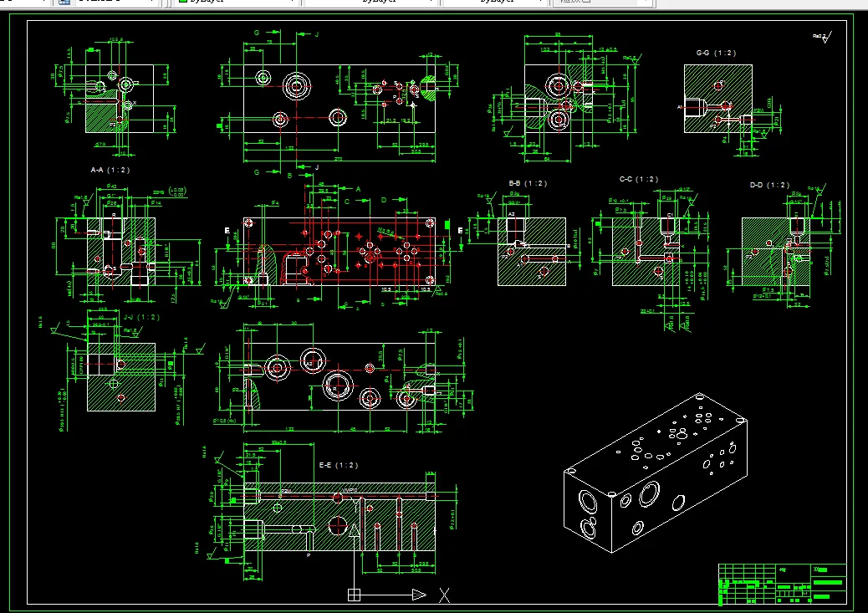The image size is (868, 613).
Task: Click the UCS icon X-axis label
Action: click(444, 595)
